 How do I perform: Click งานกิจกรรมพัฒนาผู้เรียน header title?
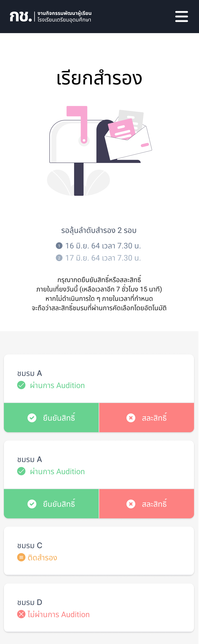64,13
